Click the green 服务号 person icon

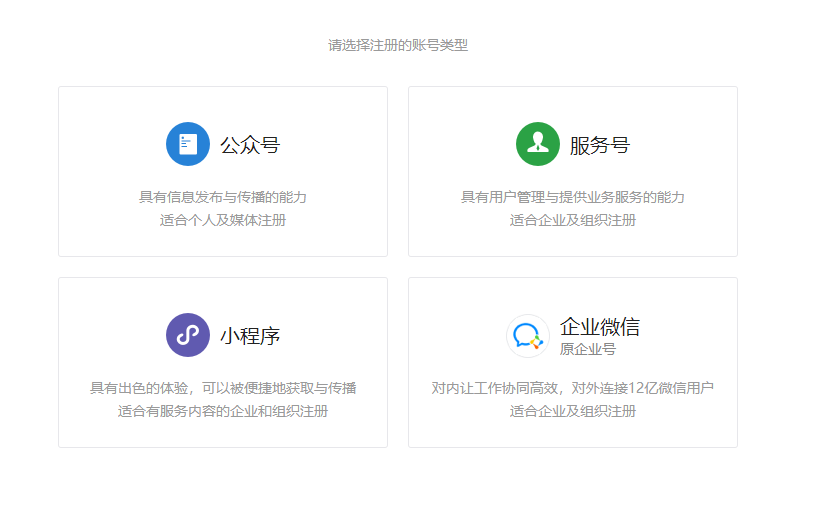538,144
